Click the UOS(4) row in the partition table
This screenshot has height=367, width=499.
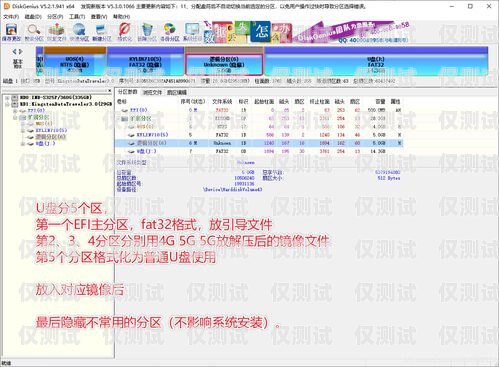(259, 127)
